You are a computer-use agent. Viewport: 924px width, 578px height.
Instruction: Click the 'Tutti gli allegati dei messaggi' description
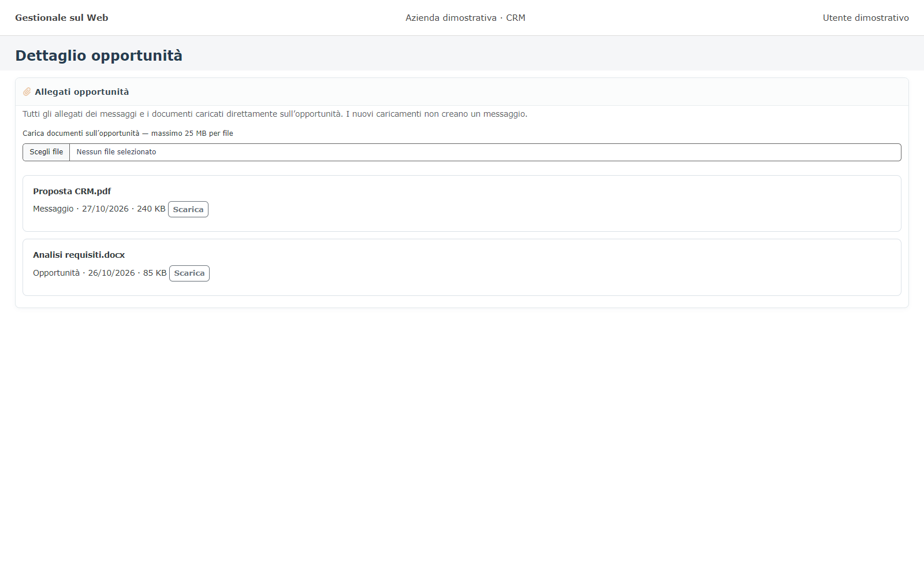pyautogui.click(x=80, y=114)
